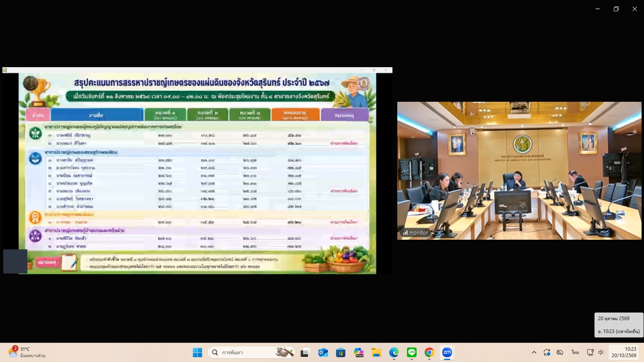Select the monitor participant video
The image size is (644, 362).
519,171
